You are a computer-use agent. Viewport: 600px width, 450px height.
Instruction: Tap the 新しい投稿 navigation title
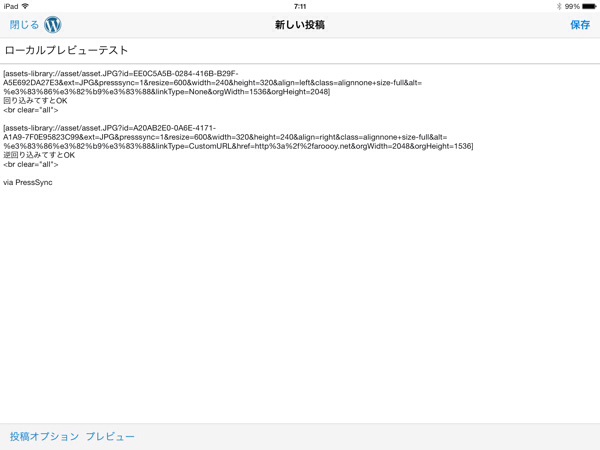coord(300,25)
